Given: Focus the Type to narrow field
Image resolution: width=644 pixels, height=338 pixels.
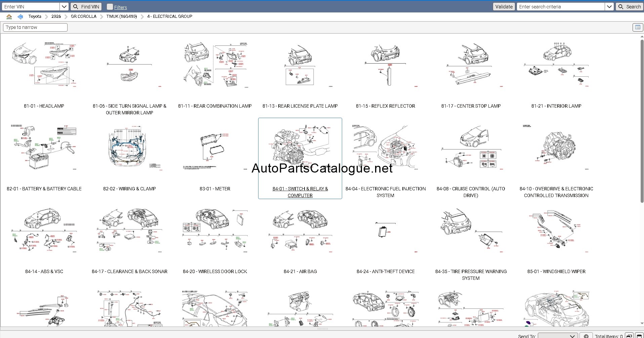Looking at the screenshot, I should coord(35,27).
